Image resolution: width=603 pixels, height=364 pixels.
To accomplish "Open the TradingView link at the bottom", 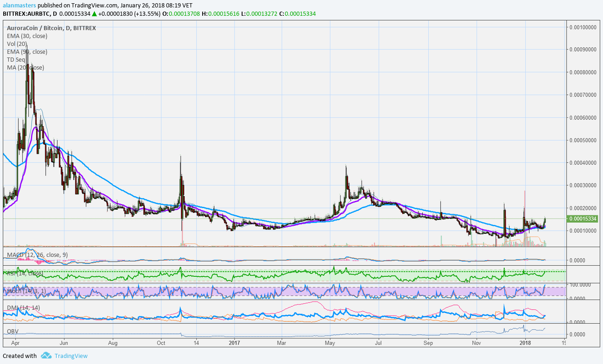I will pyautogui.click(x=71, y=356).
